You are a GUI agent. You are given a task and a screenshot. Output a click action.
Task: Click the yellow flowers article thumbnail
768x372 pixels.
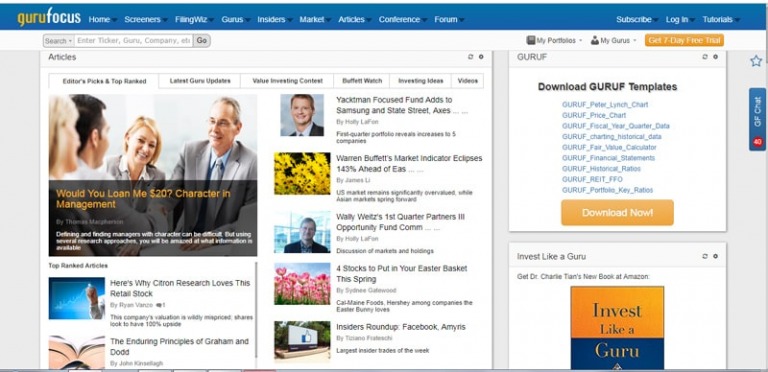point(302,173)
